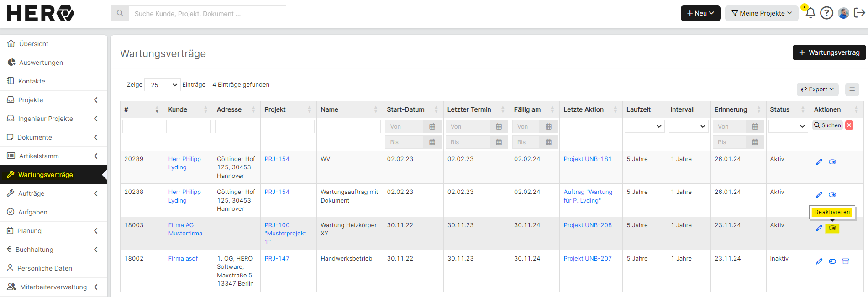Sort table by Kunde column
Image resolution: width=868 pixels, height=297 pixels.
188,109
